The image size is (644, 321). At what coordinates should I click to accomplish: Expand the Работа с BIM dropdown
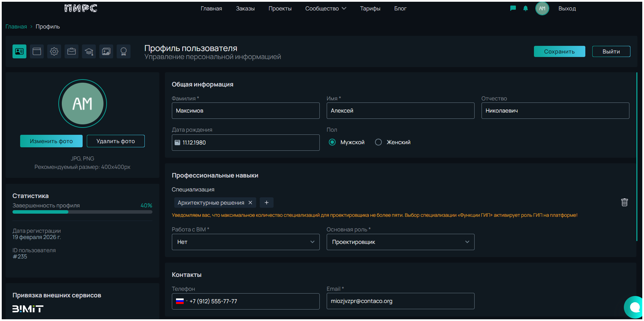click(245, 242)
